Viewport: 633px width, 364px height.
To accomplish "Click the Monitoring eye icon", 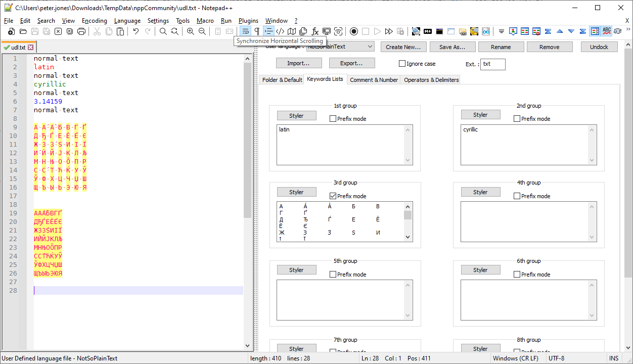I will point(338,31).
